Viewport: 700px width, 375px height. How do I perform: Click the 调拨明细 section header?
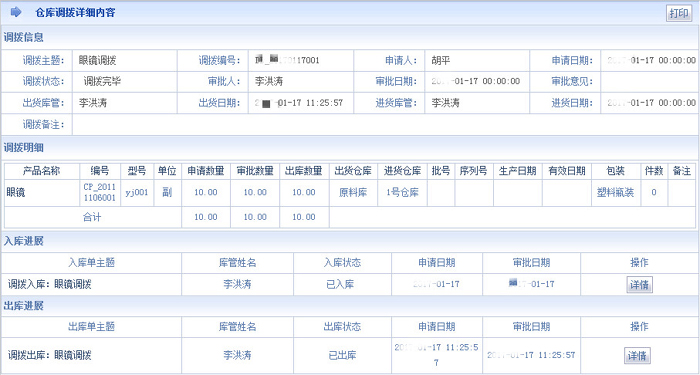24,147
